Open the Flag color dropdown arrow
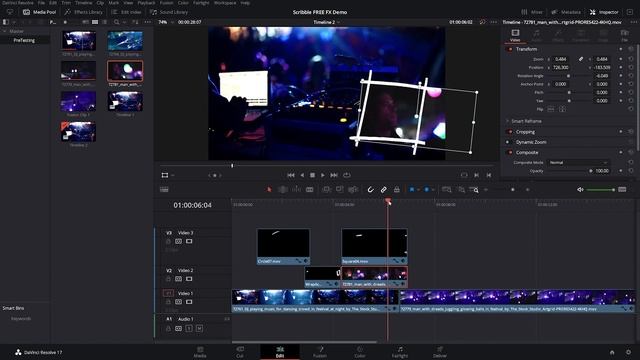640x360 pixels. (x=418, y=189)
